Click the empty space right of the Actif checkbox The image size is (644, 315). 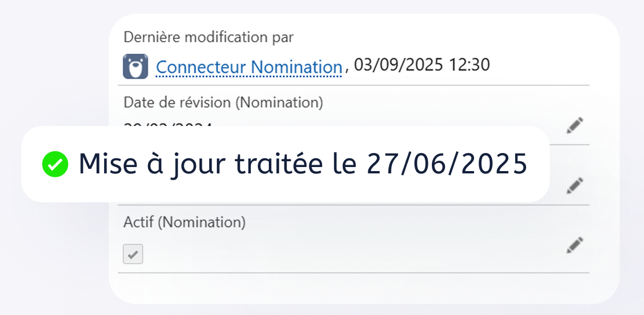347,254
